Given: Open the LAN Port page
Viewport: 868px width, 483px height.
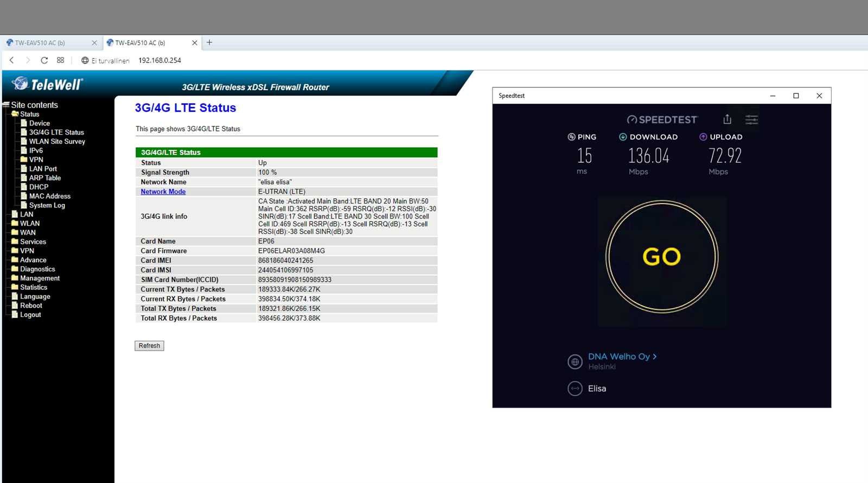Looking at the screenshot, I should [43, 169].
